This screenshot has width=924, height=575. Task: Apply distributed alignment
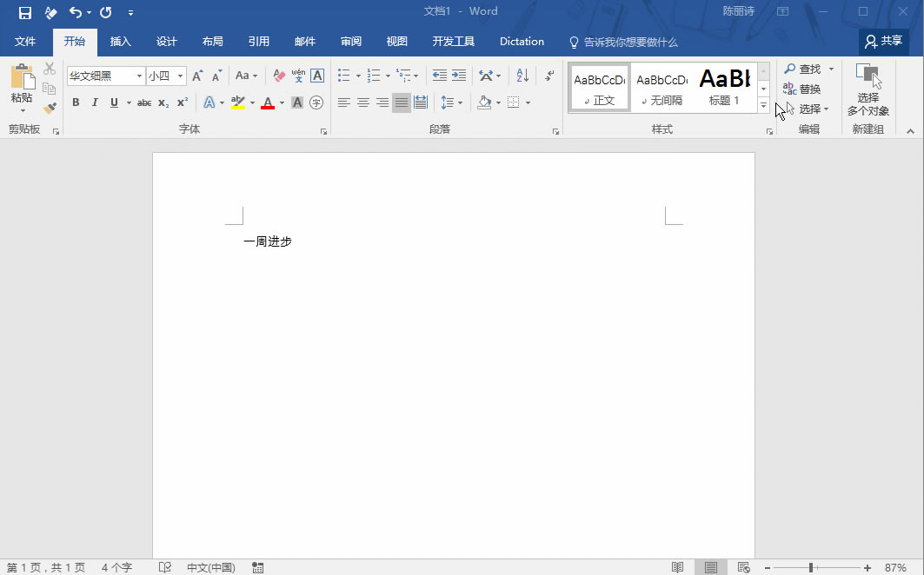(x=421, y=102)
